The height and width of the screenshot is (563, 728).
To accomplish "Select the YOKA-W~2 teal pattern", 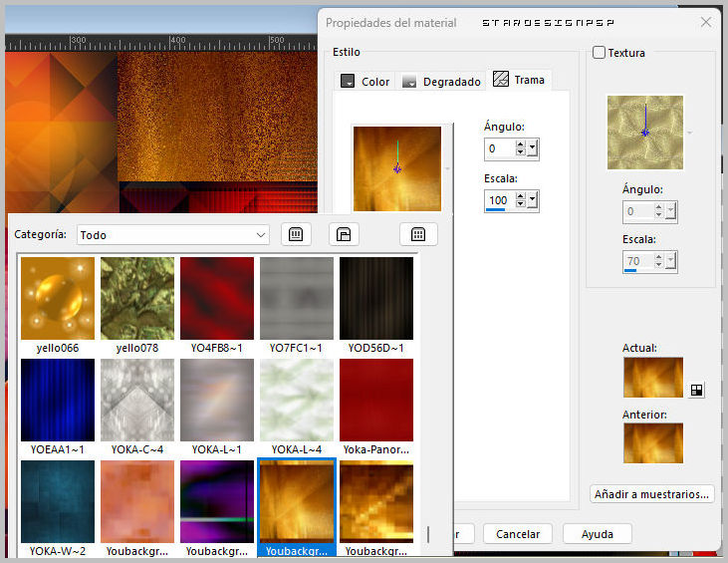I will pos(58,501).
